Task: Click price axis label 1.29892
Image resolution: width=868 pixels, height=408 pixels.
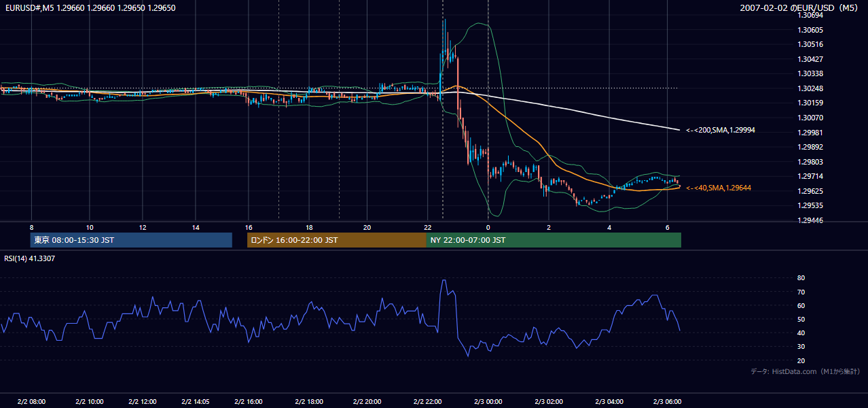Action: click(x=812, y=147)
